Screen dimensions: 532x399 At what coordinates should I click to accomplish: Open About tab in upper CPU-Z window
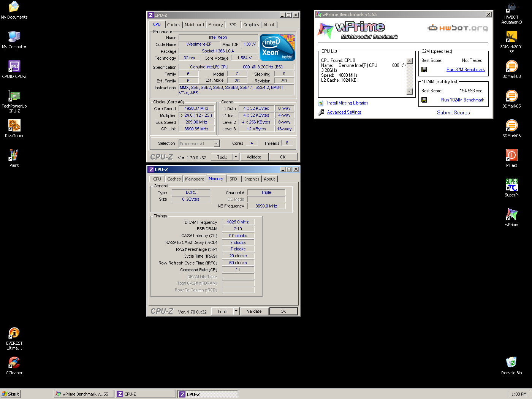point(269,25)
